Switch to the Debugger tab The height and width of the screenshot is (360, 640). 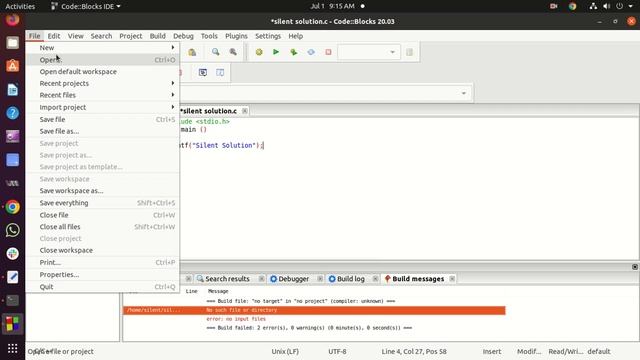(x=294, y=279)
